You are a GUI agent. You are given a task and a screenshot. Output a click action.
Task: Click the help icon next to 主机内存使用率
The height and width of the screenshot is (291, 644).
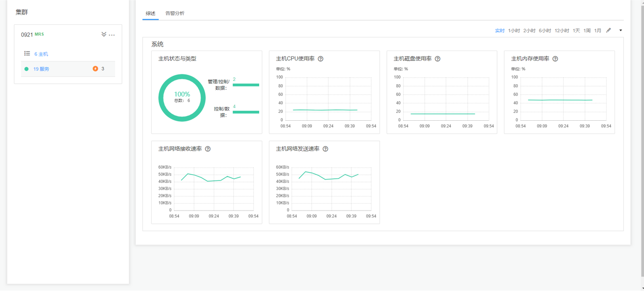(x=555, y=58)
